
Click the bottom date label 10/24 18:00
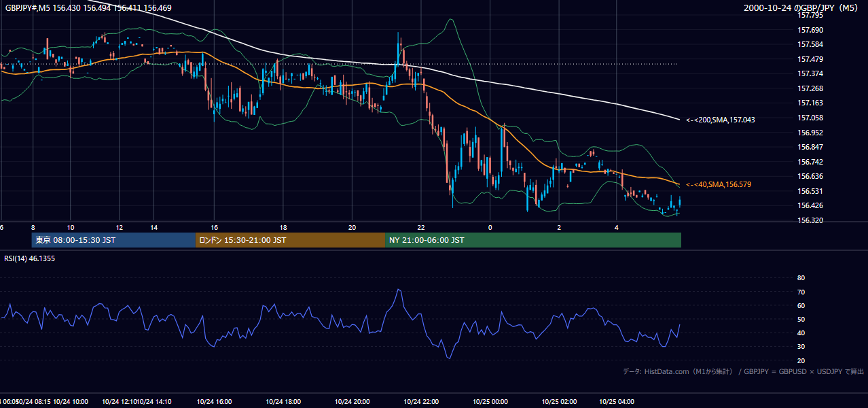(283, 401)
